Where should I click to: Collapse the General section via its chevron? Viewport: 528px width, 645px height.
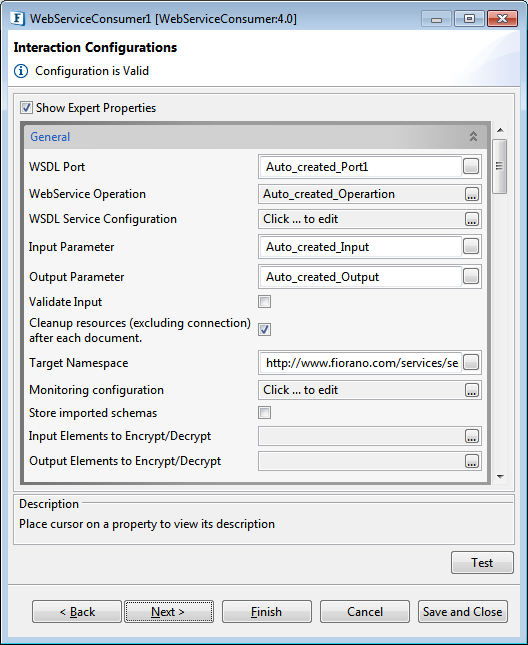[473, 137]
